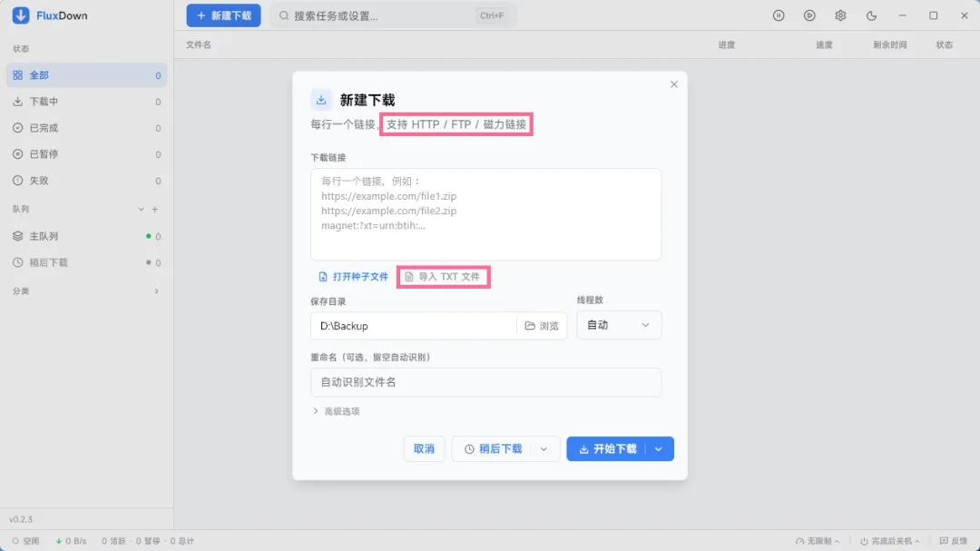Screen dimensions: 980x551
Task: Select the 已完成 status filter
Action: (x=87, y=128)
